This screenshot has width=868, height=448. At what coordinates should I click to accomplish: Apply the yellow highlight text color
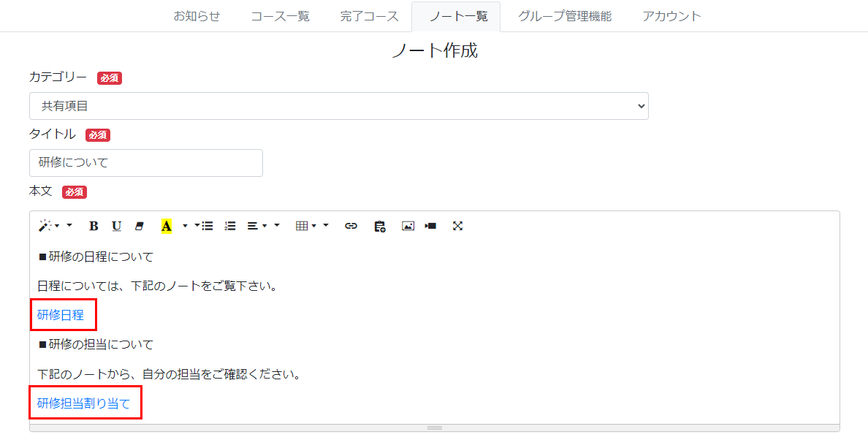click(x=167, y=226)
